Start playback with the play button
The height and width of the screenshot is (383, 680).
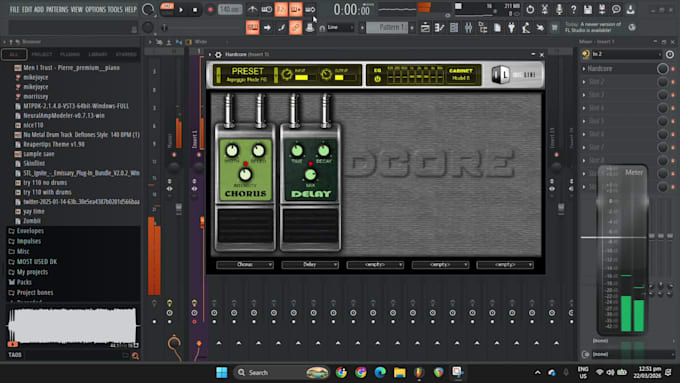181,10
